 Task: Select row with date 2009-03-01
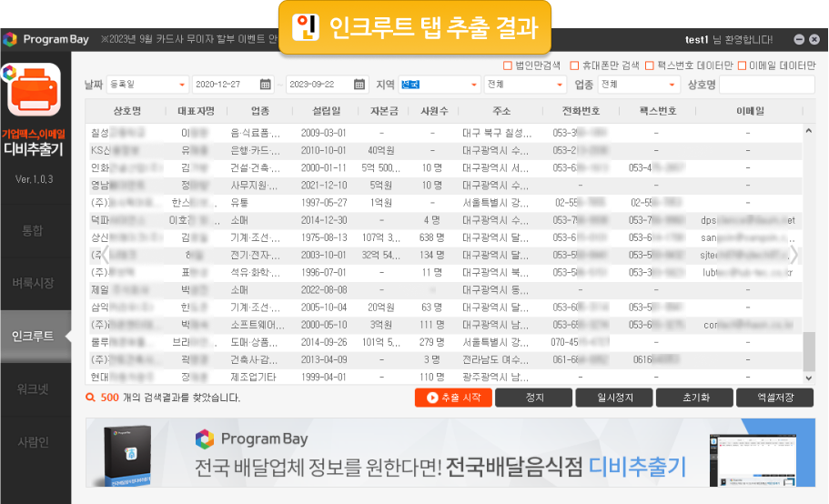(x=444, y=133)
